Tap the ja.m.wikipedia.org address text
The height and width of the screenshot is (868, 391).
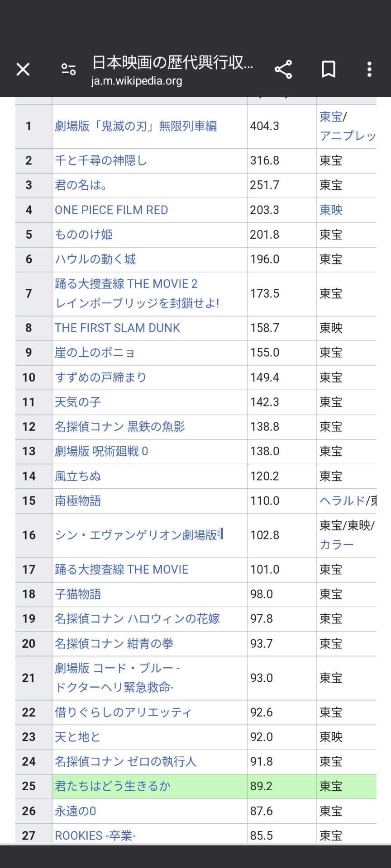click(x=137, y=81)
